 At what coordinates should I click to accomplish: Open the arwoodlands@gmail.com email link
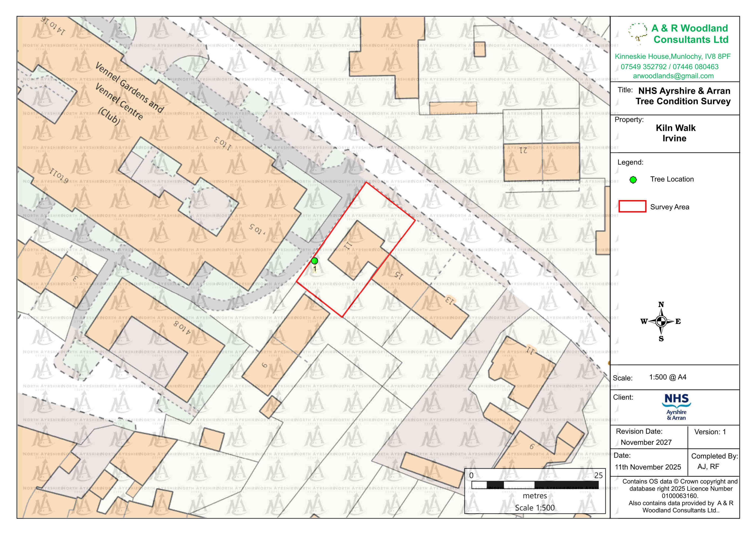pos(673,76)
